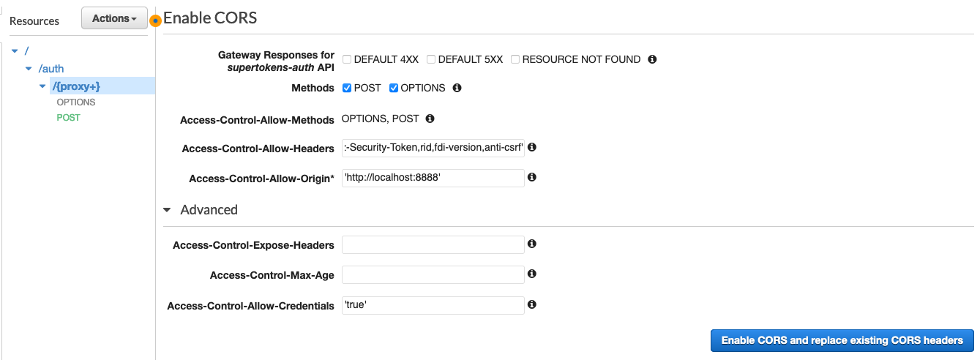980x360 pixels.
Task: Select the OPTIONS method under /{proxy+}
Action: click(x=76, y=102)
